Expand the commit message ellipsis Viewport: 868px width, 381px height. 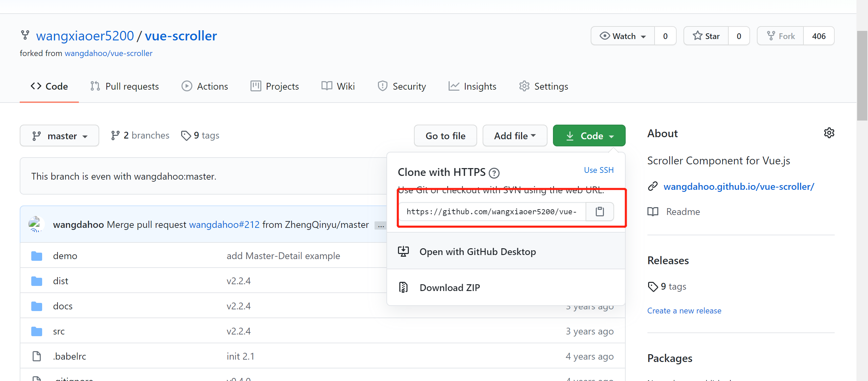(380, 225)
